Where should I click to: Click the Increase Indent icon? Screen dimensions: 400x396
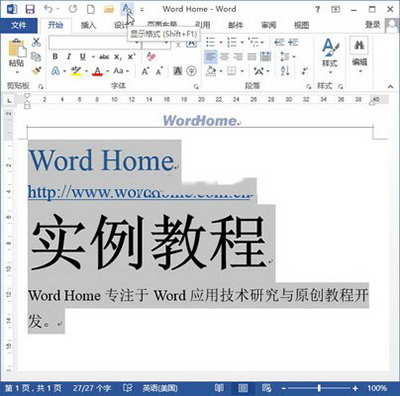tap(293, 42)
